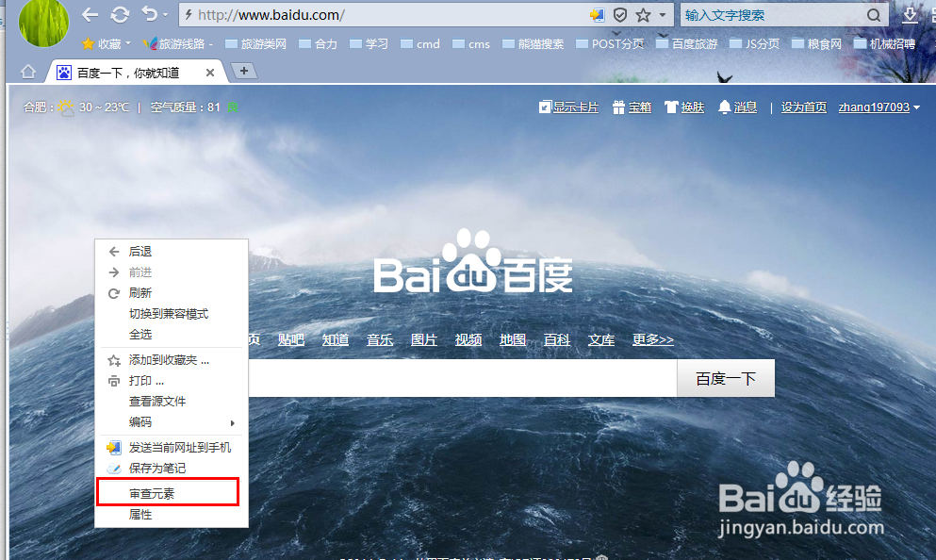The width and height of the screenshot is (936, 560).
Task: Click the security shield icon in address bar
Action: tap(620, 15)
